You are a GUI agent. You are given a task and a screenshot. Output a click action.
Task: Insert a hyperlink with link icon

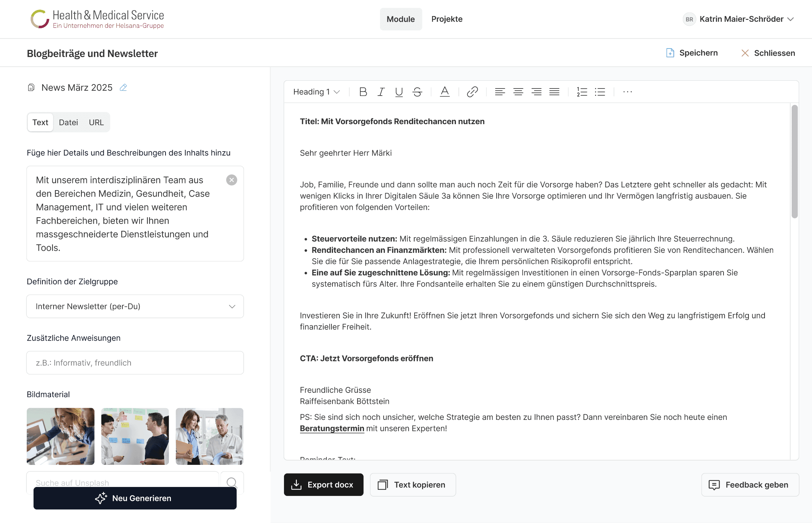click(472, 92)
